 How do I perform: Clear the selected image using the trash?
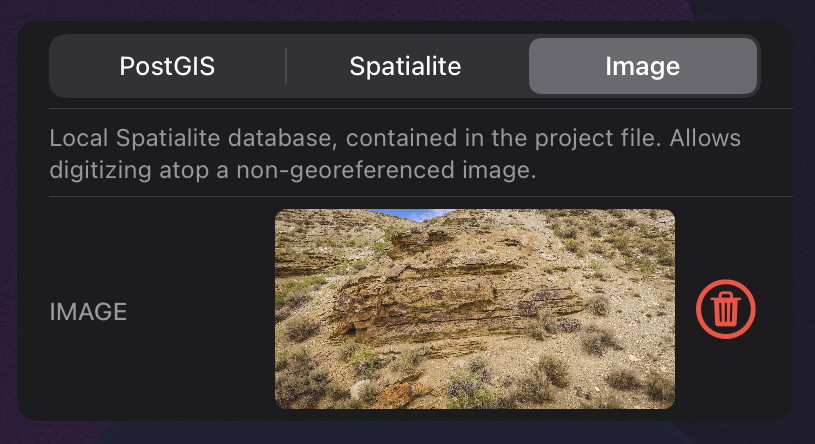[725, 309]
